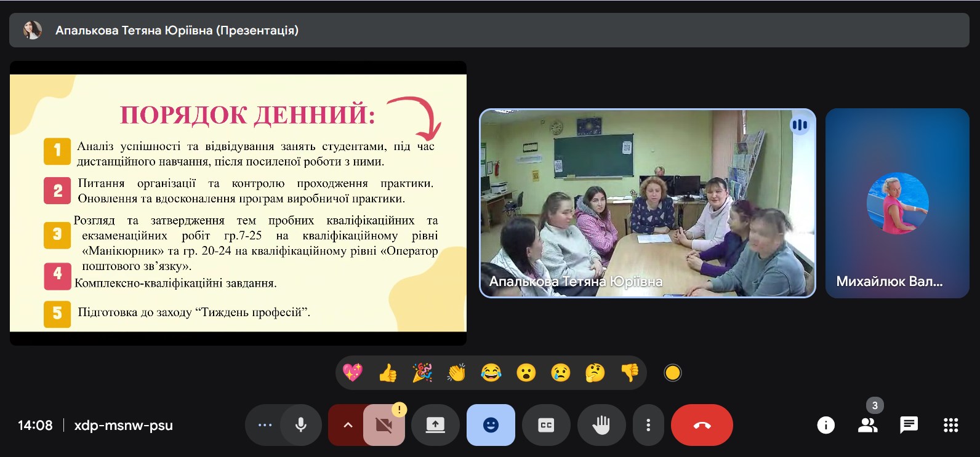Send the party popper reaction

click(x=422, y=373)
